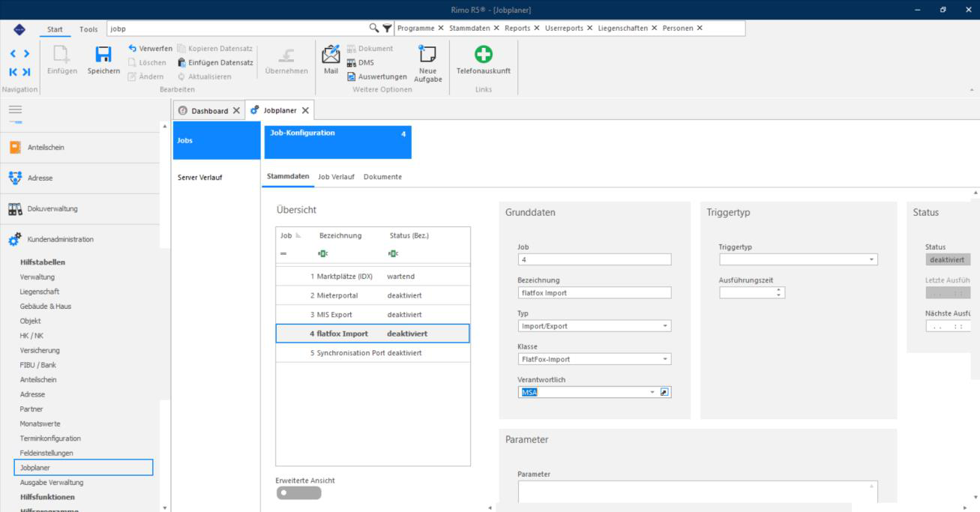Switch to the Tools ribbon tab
Image resolution: width=980 pixels, height=512 pixels.
point(88,28)
